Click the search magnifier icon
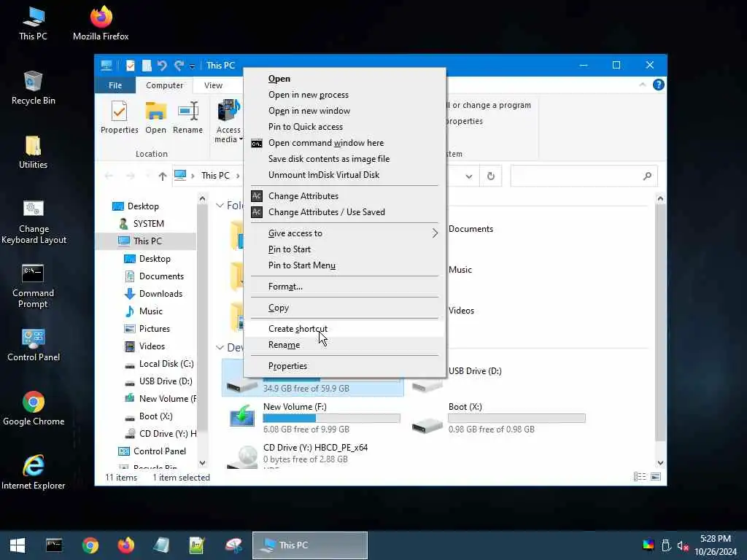 pos(647,176)
